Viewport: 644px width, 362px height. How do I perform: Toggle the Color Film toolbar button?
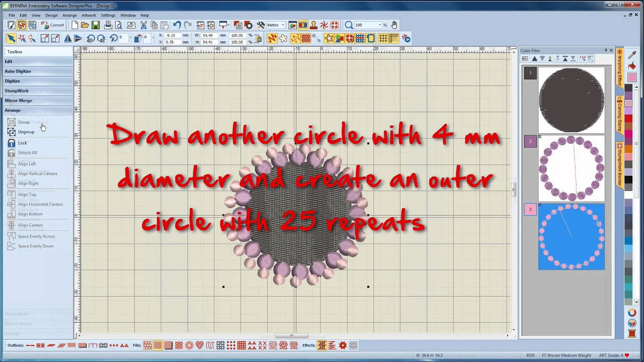pyautogui.click(x=303, y=25)
